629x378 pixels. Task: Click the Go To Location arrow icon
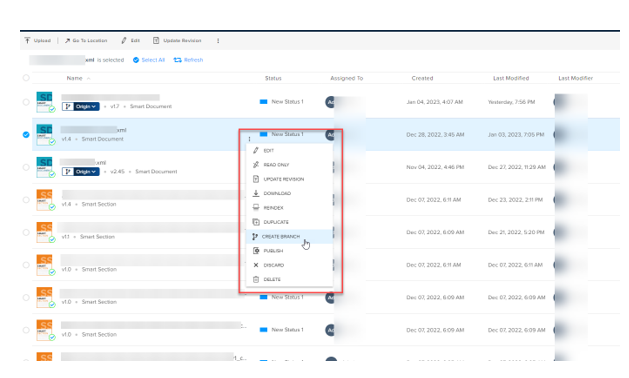click(x=67, y=41)
